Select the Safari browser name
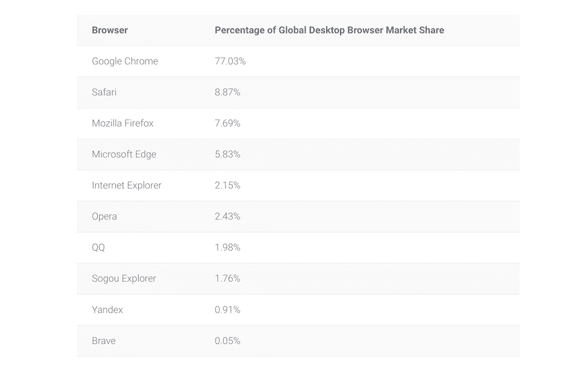The height and width of the screenshot is (367, 588). pos(104,92)
